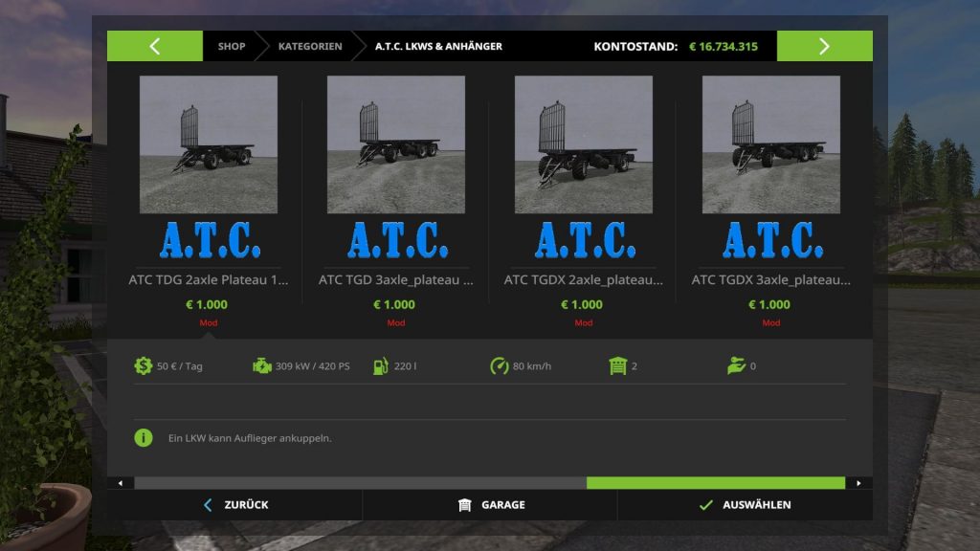980x551 pixels.
Task: Click the maintenance cost per day icon
Action: (142, 364)
